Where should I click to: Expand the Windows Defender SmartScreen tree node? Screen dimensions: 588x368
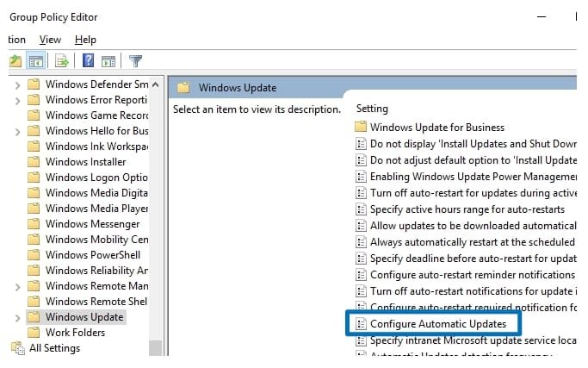pos(17,85)
